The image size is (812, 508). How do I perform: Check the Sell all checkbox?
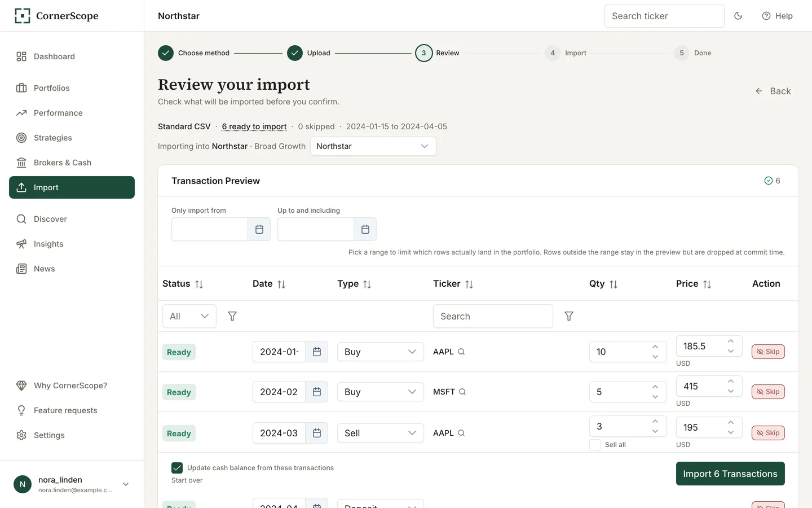595,445
